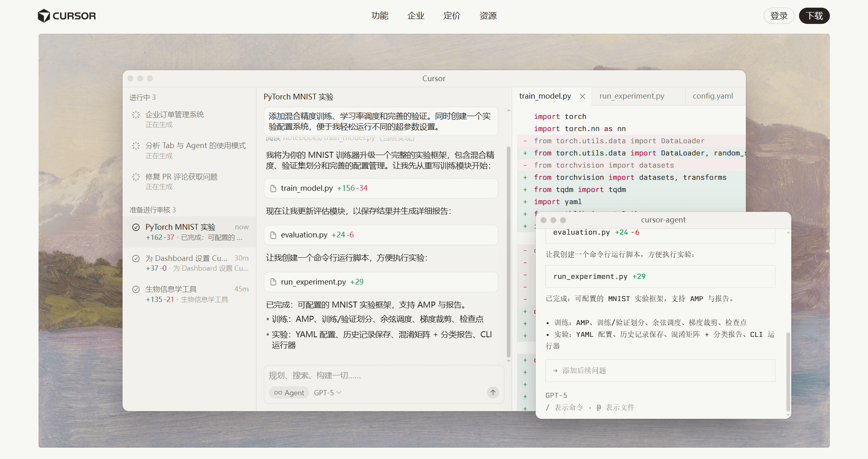This screenshot has height=459, width=868.
Task: Click the file icon on train_model.py chip
Action: (273, 188)
